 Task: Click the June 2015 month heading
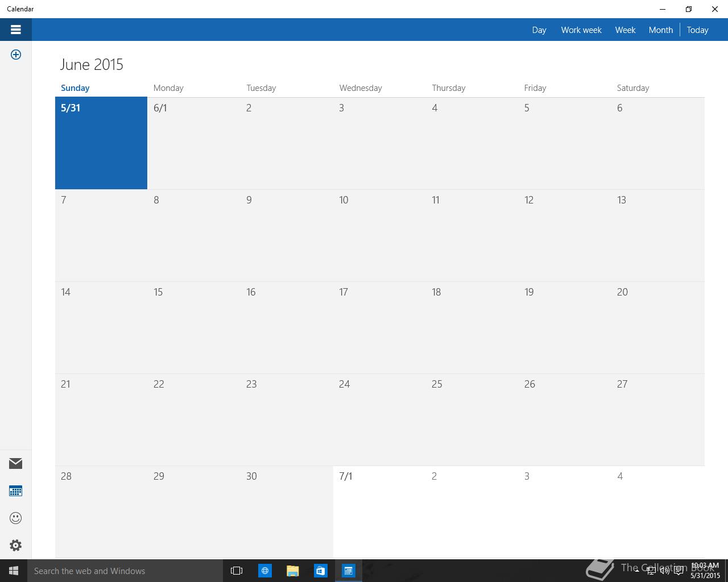[x=92, y=64]
